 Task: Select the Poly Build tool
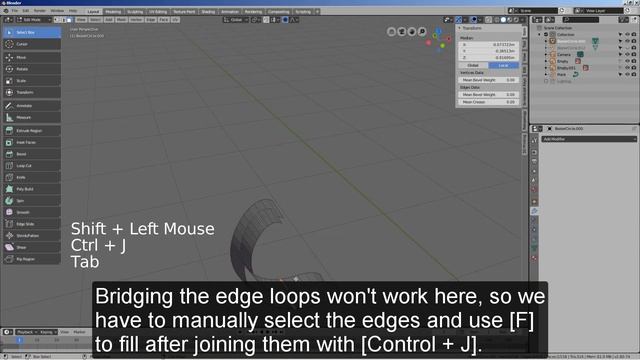point(32,189)
